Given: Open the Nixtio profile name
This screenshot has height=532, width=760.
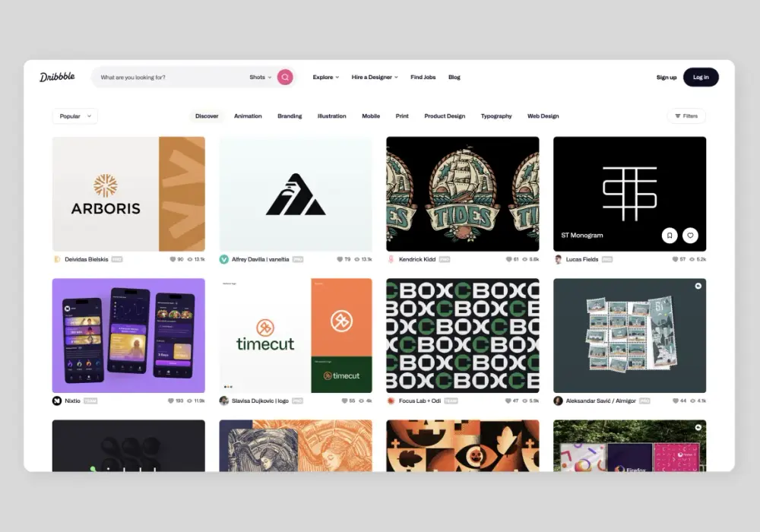Looking at the screenshot, I should (x=73, y=401).
